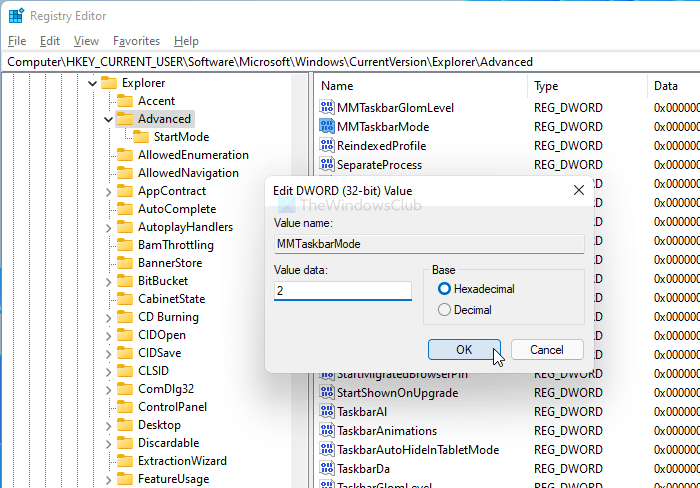The height and width of the screenshot is (488, 700).
Task: Click the StartMode folder icon
Action: pos(141,137)
